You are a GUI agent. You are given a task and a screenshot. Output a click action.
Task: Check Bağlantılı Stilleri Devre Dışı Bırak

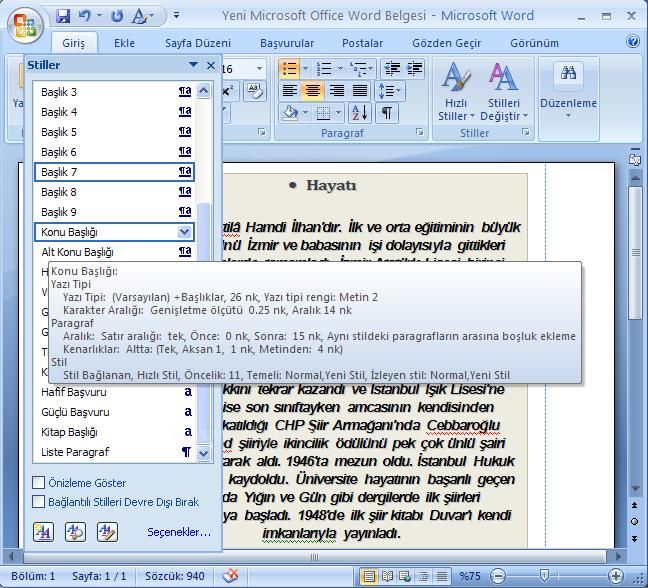pyautogui.click(x=38, y=502)
